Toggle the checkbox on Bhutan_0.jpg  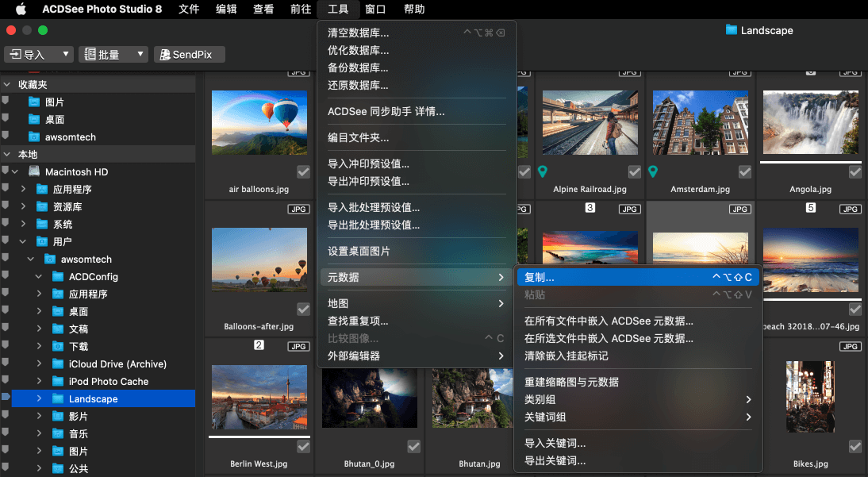[x=413, y=446]
